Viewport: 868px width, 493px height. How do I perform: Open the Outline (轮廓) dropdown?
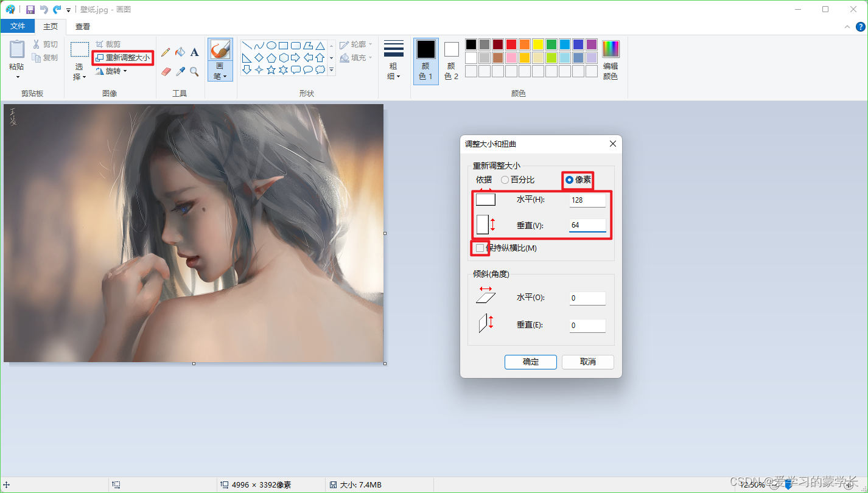[x=355, y=44]
